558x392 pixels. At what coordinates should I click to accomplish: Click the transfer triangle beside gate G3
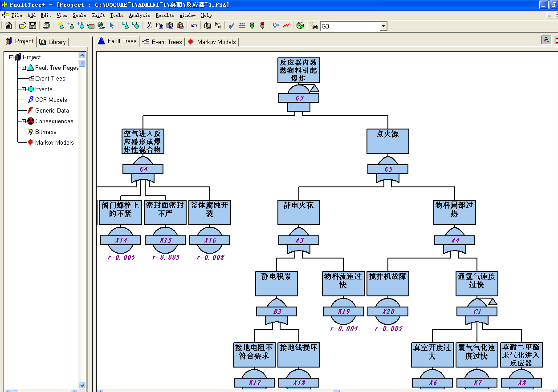click(x=314, y=88)
